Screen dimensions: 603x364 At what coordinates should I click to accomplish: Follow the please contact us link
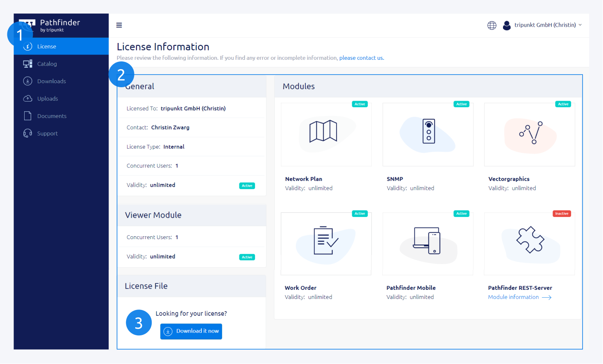[361, 58]
